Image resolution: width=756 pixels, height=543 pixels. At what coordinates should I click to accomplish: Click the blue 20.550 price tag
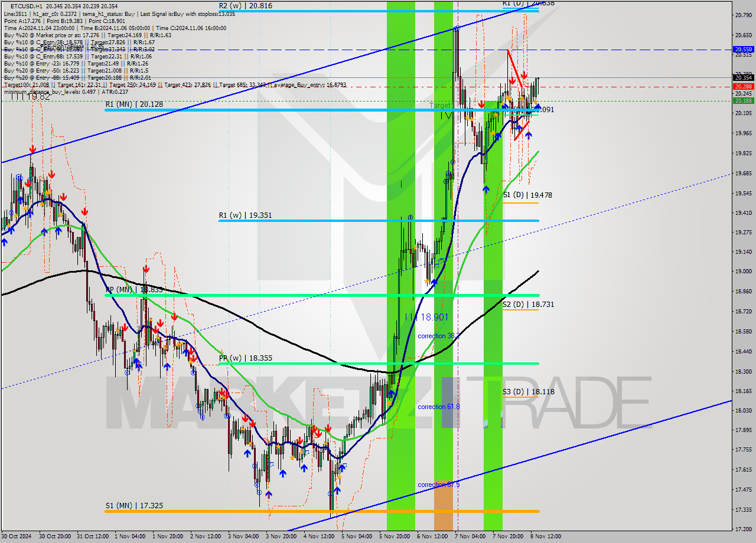pyautogui.click(x=743, y=50)
